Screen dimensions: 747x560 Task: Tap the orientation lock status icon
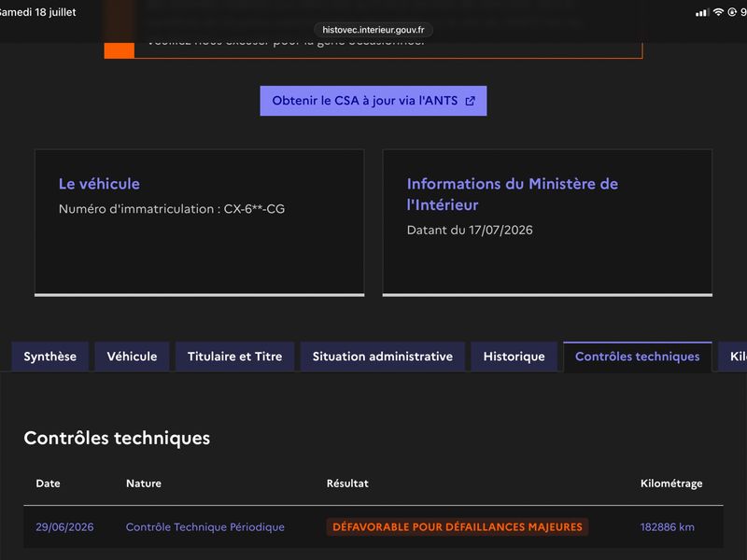(x=732, y=12)
